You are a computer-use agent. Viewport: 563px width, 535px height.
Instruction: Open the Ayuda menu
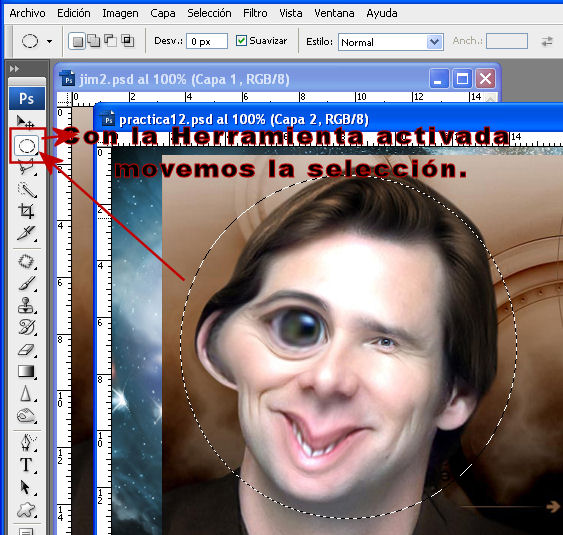[x=382, y=13]
